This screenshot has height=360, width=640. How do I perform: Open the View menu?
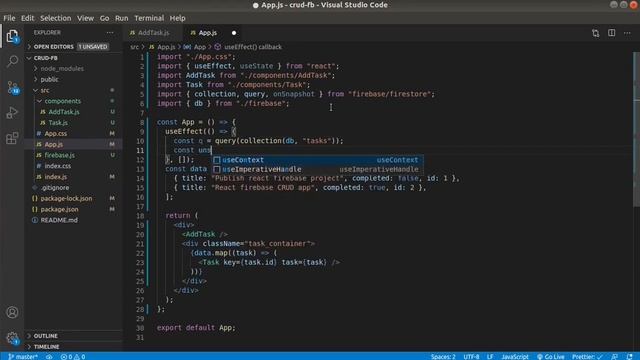[85, 18]
